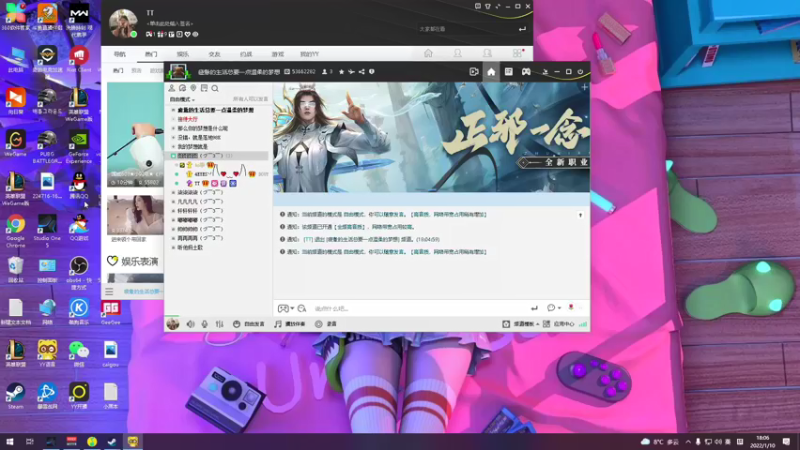This screenshot has width=800, height=450.
Task: Toggle the speaker volume icon in bottom bar
Action: tap(190, 324)
